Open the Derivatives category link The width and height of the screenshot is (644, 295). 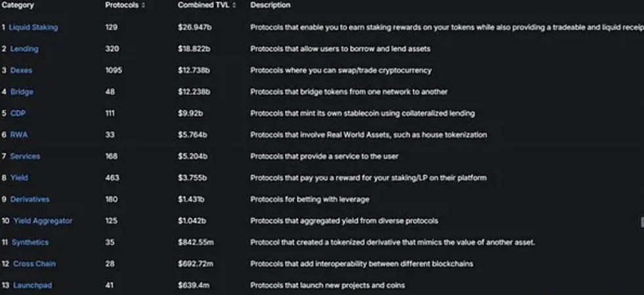(30, 199)
